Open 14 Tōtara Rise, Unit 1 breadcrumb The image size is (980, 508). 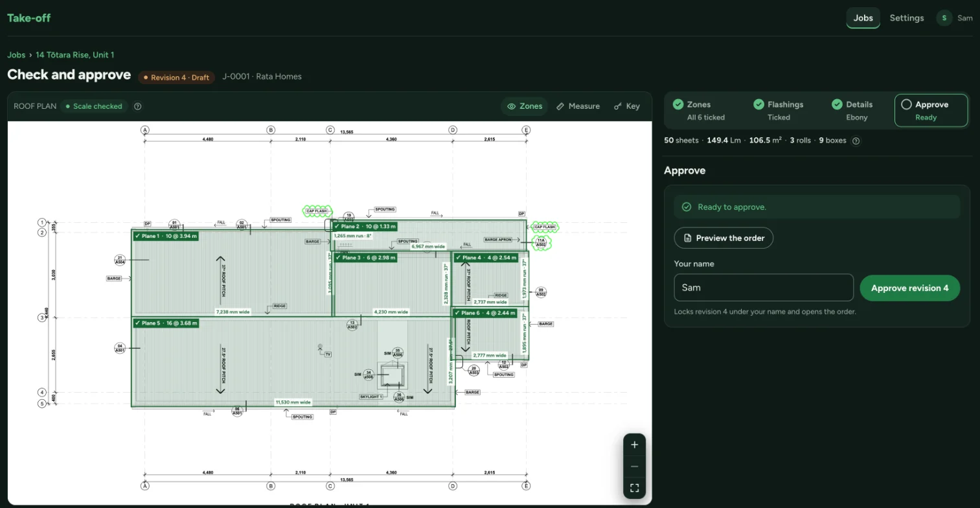pos(75,55)
